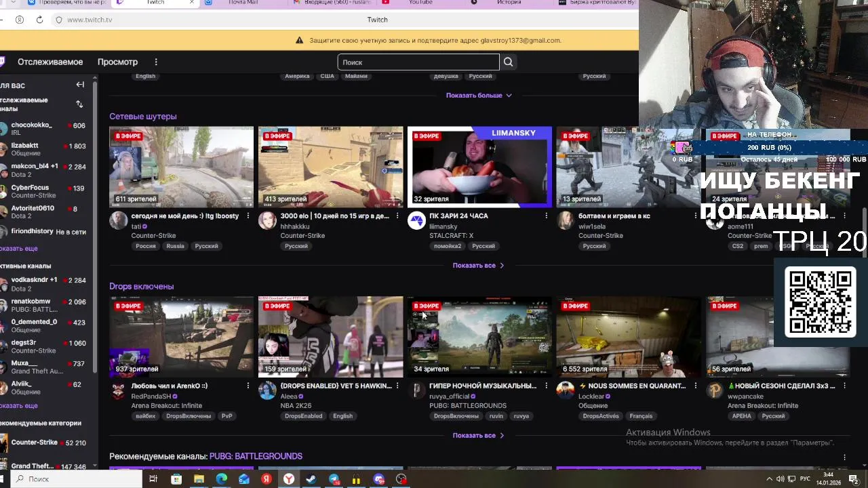Collapse the left sidebar with the arrow icon
Image resolution: width=868 pixels, height=488 pixels.
(x=80, y=85)
